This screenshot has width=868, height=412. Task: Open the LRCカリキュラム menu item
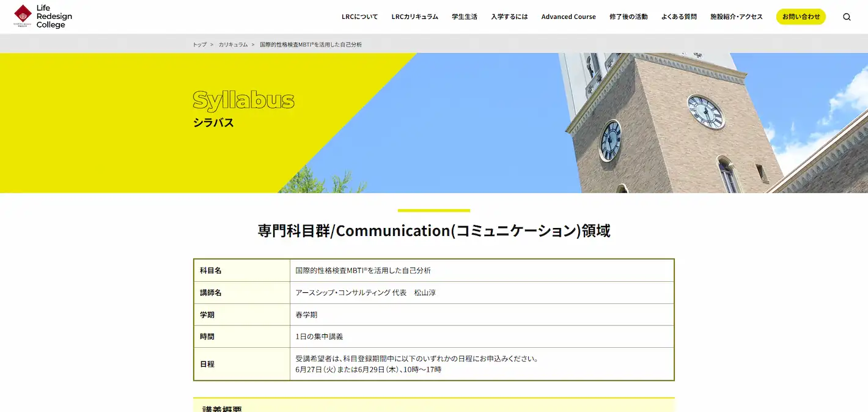coord(415,17)
